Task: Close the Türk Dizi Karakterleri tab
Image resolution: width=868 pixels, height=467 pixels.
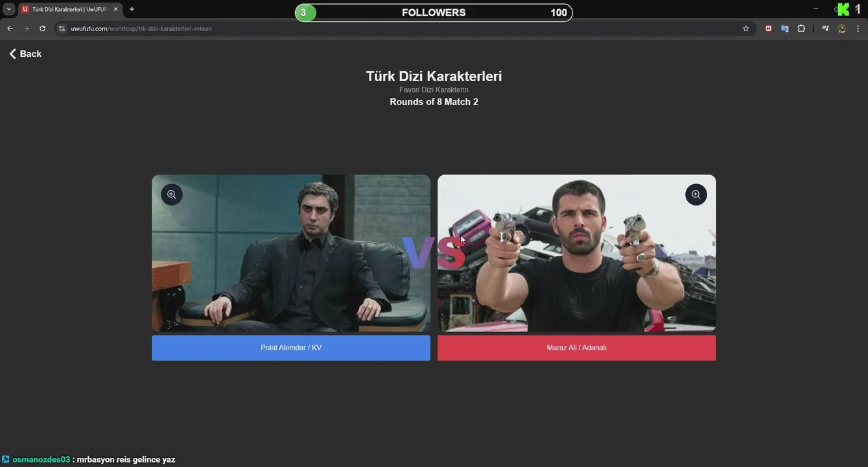Action: pos(116,9)
